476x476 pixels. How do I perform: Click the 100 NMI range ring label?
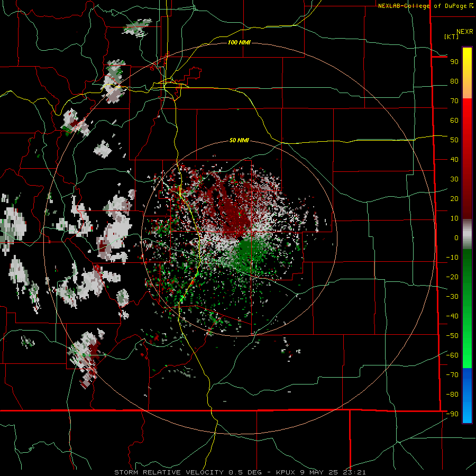click(x=239, y=42)
